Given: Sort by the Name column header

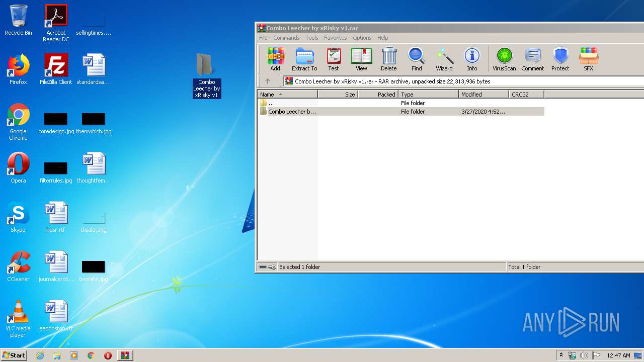Looking at the screenshot, I should coord(288,94).
